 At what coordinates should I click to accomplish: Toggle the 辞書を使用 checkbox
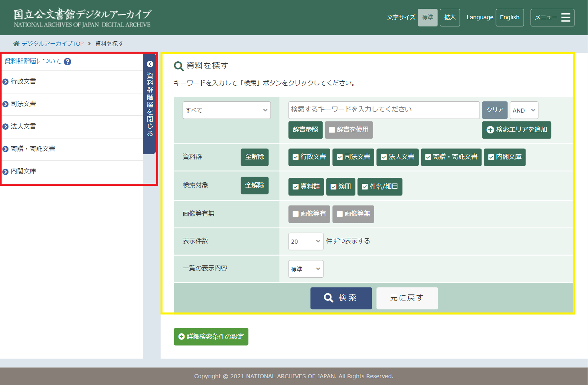point(332,130)
